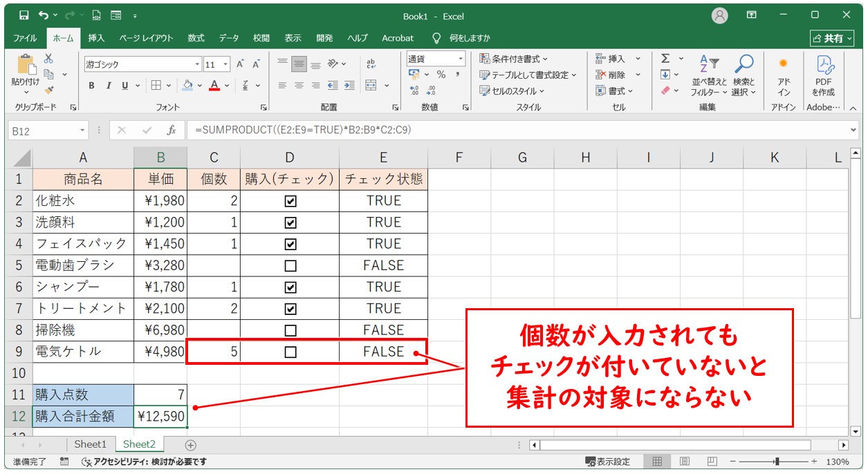Image resolution: width=868 pixels, height=474 pixels.
Task: Center align the cell text
Action: click(299, 85)
